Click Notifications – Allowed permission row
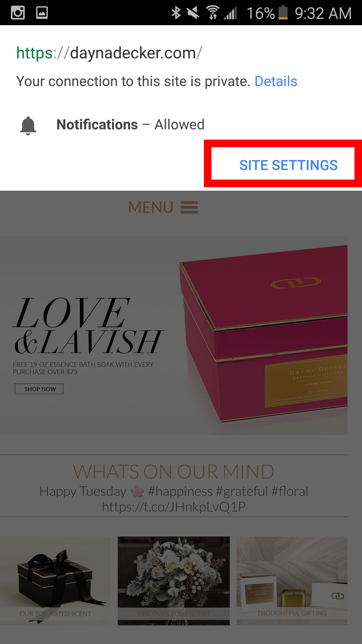Image resolution: width=362 pixels, height=644 pixels. (x=181, y=125)
